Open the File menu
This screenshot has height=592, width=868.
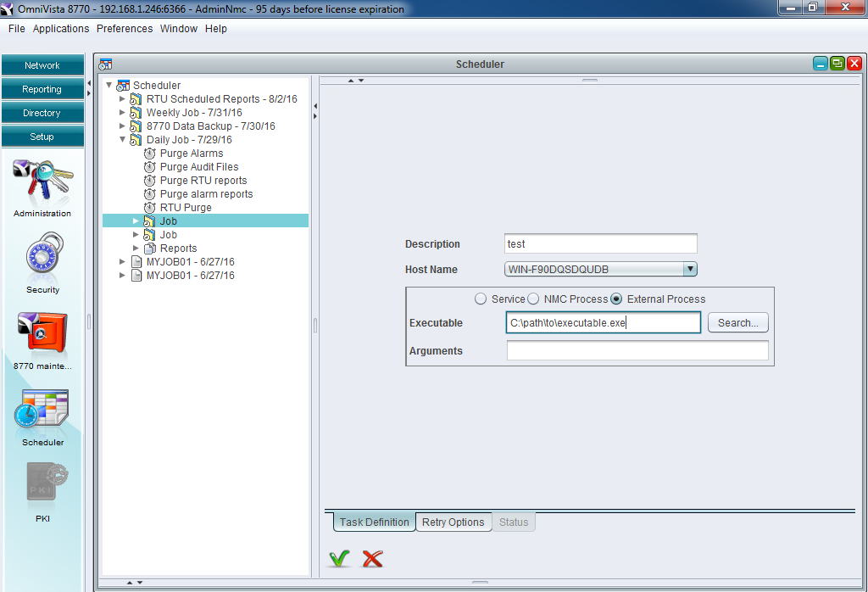point(17,29)
